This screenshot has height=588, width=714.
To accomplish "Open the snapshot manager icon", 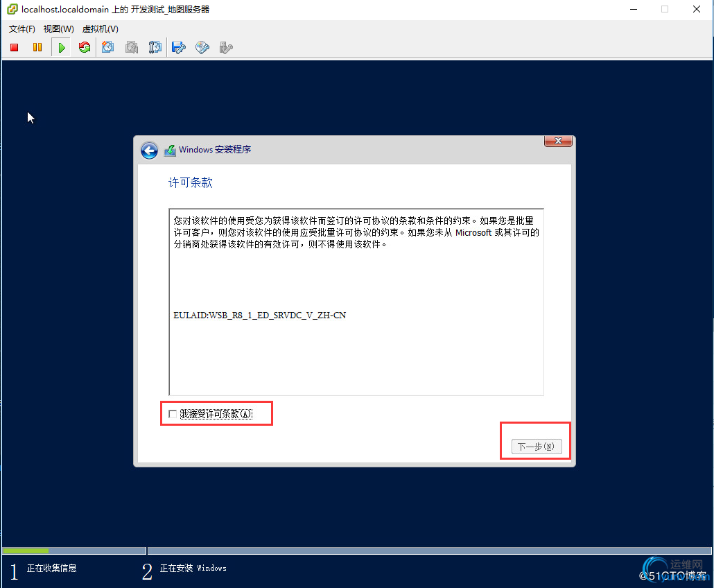I will [x=155, y=47].
